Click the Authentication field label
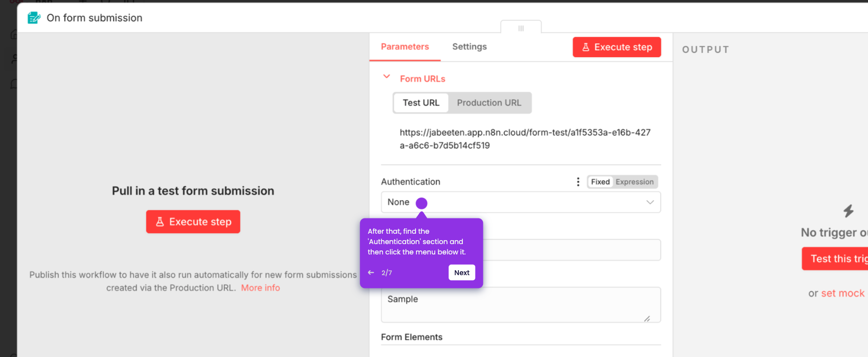 click(x=411, y=182)
